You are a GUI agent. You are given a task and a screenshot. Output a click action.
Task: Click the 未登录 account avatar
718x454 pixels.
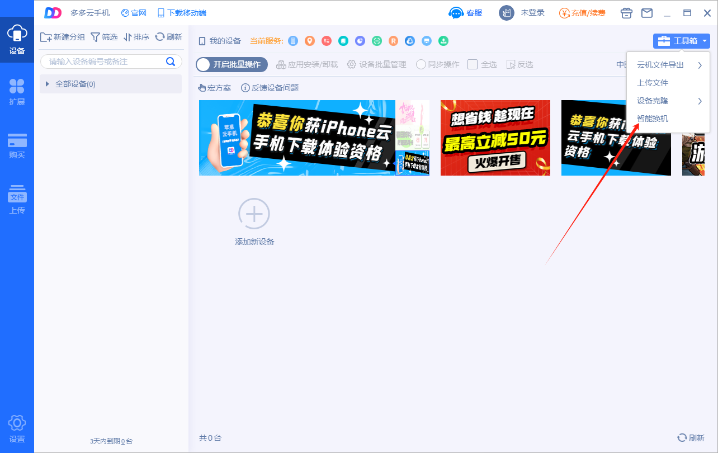click(x=506, y=13)
